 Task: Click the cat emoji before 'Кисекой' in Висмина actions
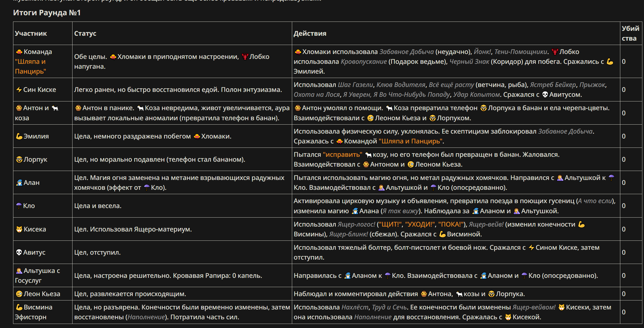pos(508,317)
